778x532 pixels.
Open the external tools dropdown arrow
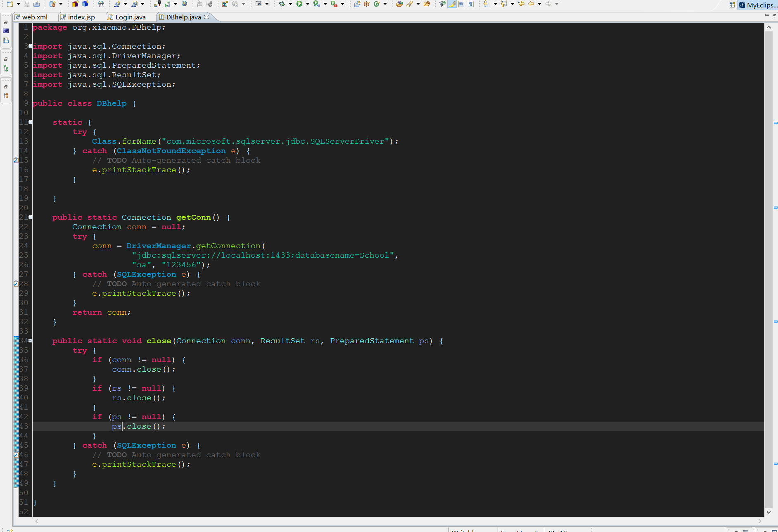tap(342, 4)
